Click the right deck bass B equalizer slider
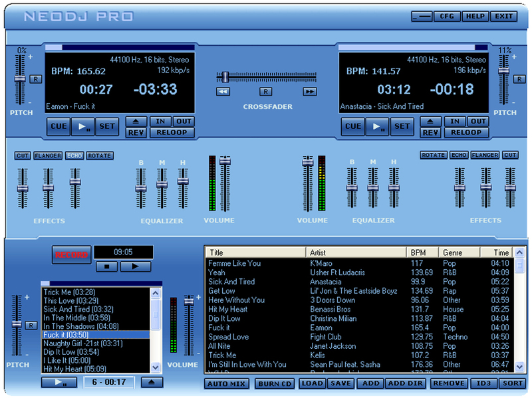 (352, 187)
